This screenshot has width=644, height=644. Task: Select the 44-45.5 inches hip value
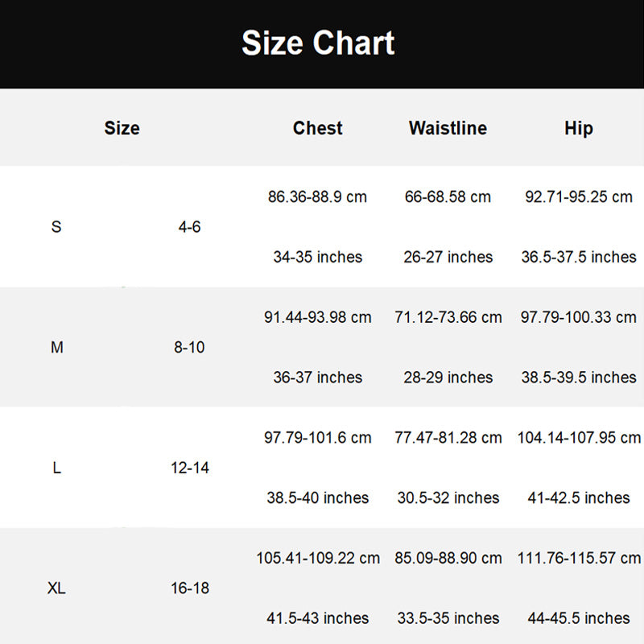578,618
